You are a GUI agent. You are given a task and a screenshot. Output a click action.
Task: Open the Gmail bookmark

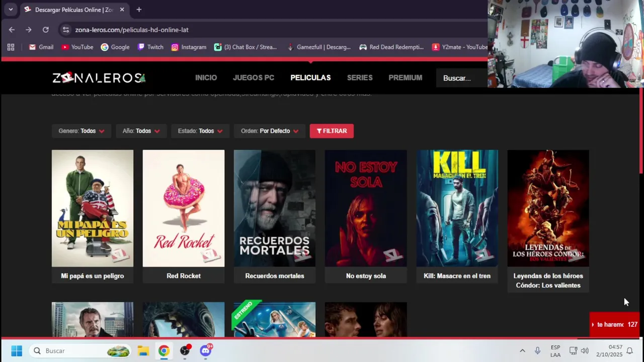pos(41,47)
